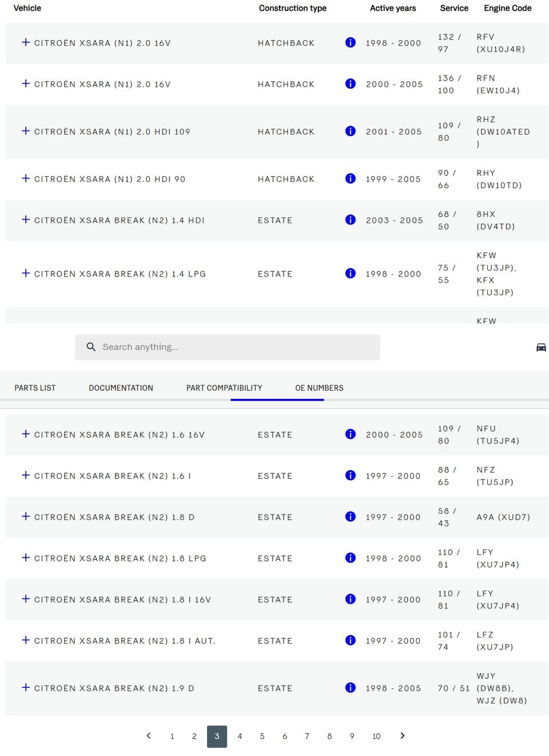Expand Xsara (N1) 2.0 16V 1998-2000 row
549x756 pixels.
[x=26, y=42]
